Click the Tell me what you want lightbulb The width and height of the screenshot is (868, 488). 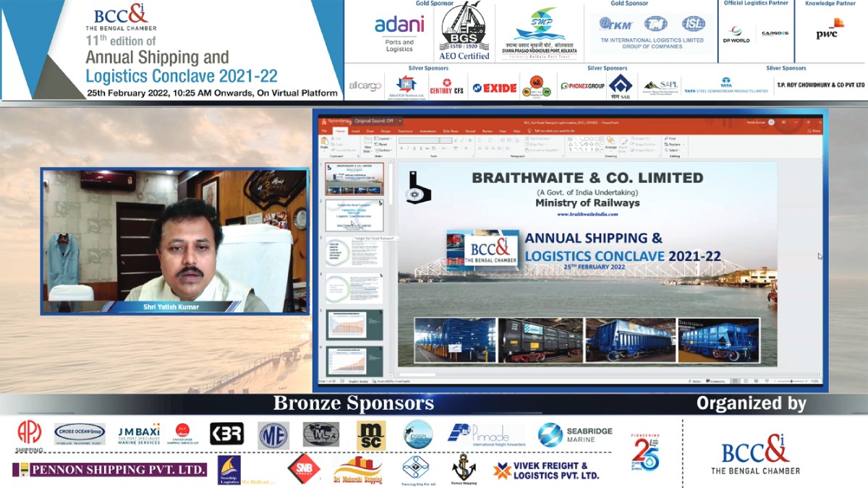click(529, 131)
